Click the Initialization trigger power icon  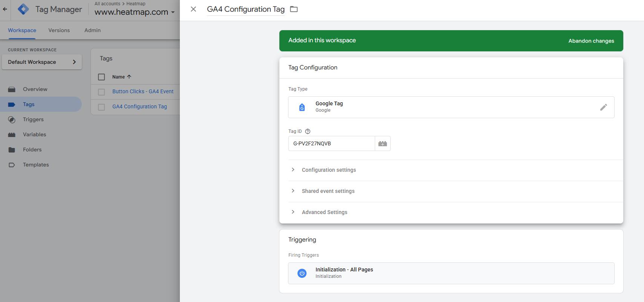click(302, 273)
